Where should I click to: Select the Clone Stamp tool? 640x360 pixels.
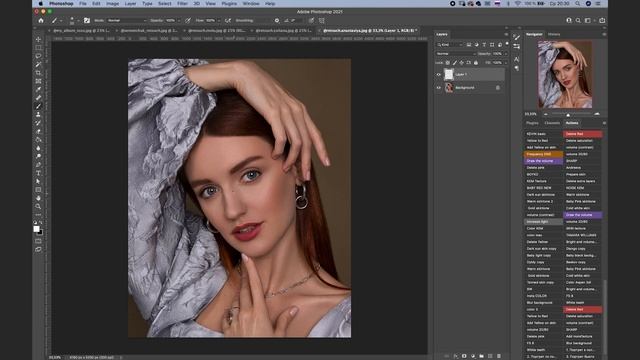38,115
